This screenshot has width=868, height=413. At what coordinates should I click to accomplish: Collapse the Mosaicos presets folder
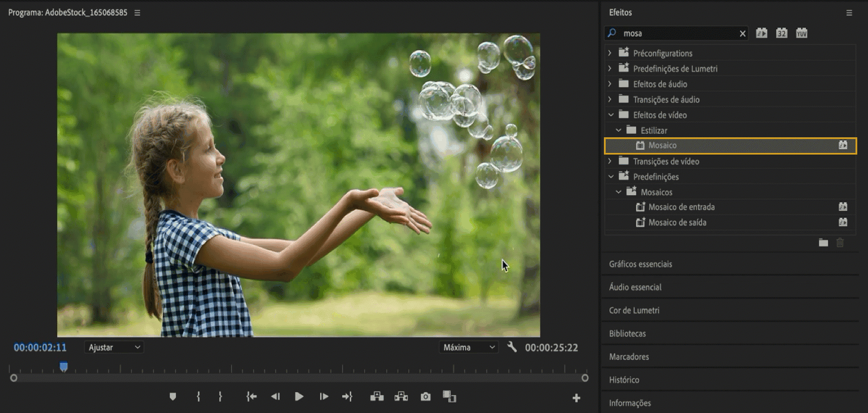click(x=618, y=192)
